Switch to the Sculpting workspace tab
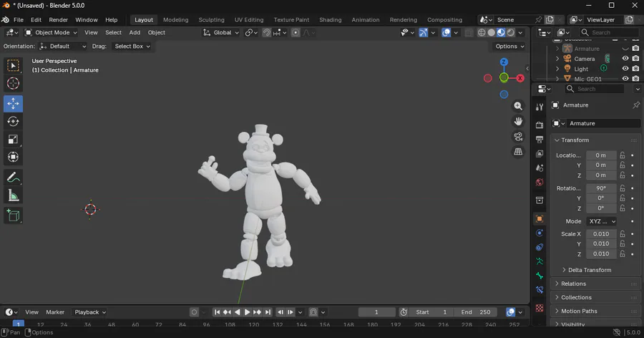The height and width of the screenshot is (338, 644). (212, 20)
